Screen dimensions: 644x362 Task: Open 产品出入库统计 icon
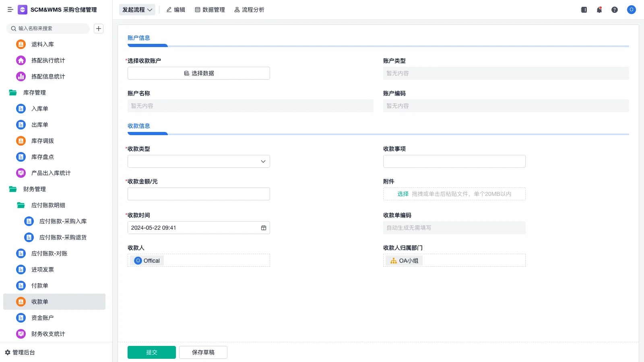[21, 173]
